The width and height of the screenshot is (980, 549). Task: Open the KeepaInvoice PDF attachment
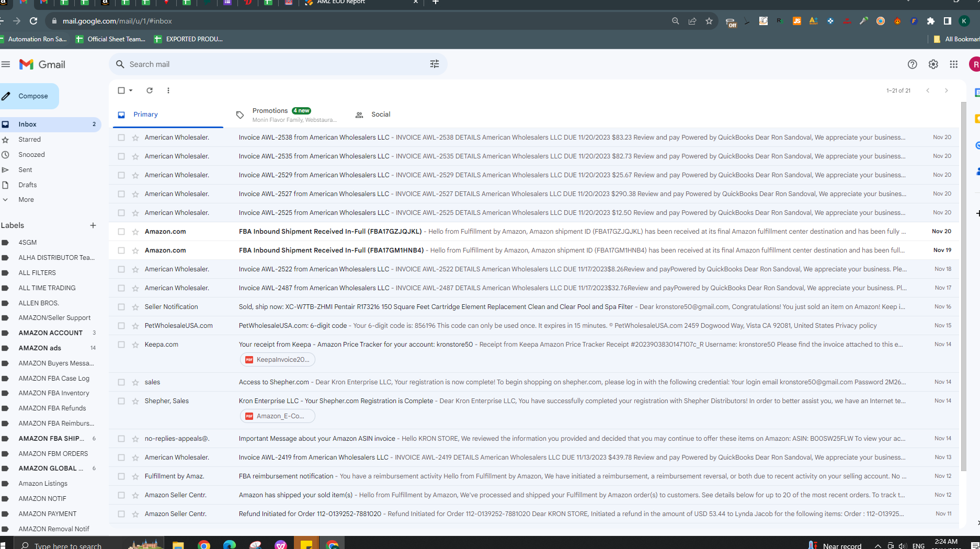pyautogui.click(x=278, y=360)
